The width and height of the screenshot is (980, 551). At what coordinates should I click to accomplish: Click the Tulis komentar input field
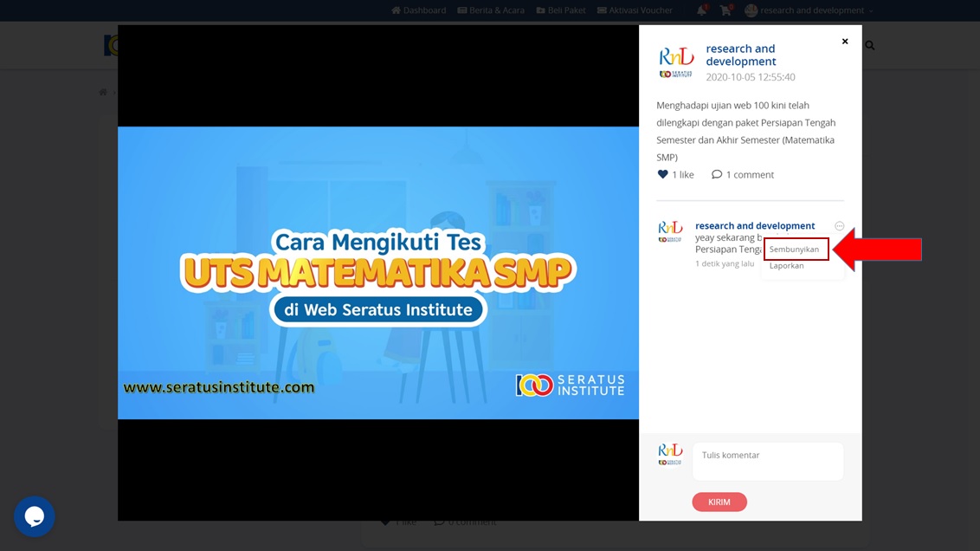point(768,462)
